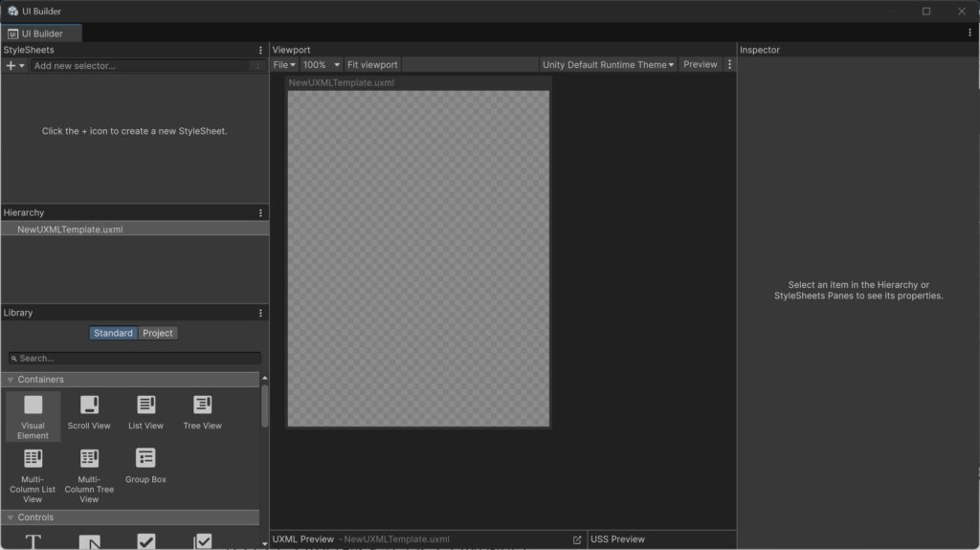Image resolution: width=980 pixels, height=550 pixels.
Task: Pop out the UXML Preview in editor
Action: click(577, 539)
